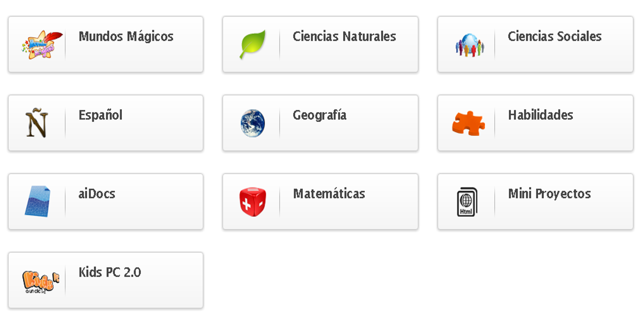Open the Ciencias Naturales category

pos(344,36)
